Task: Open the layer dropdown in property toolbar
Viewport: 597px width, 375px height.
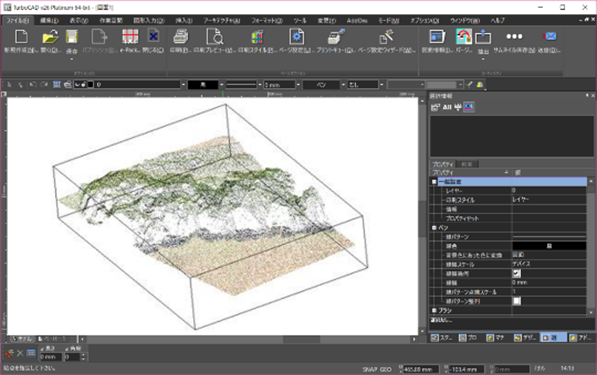Action: click(x=183, y=85)
